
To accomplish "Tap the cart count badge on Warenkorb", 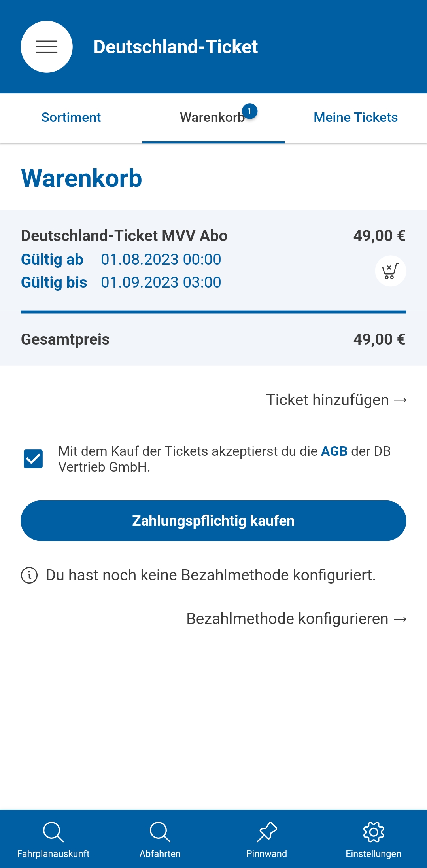I will (x=249, y=112).
